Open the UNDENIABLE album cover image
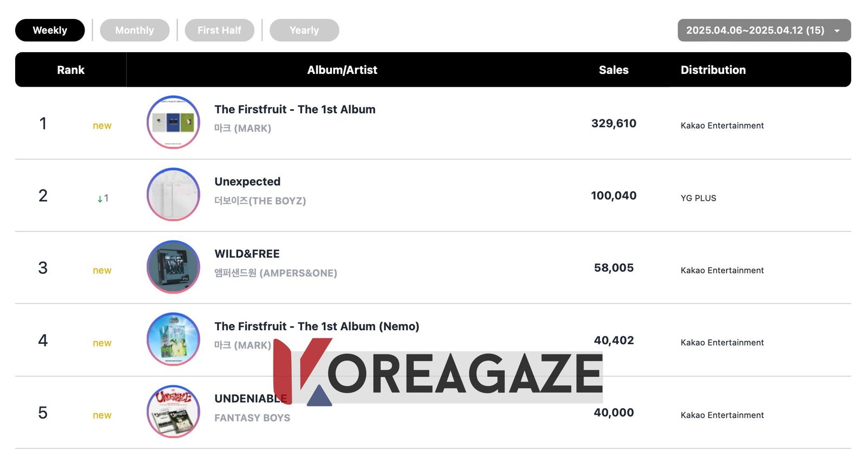The width and height of the screenshot is (868, 455). pyautogui.click(x=173, y=412)
